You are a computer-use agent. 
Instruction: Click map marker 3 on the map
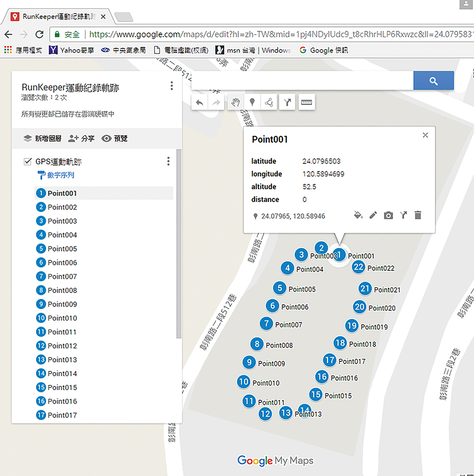301,255
